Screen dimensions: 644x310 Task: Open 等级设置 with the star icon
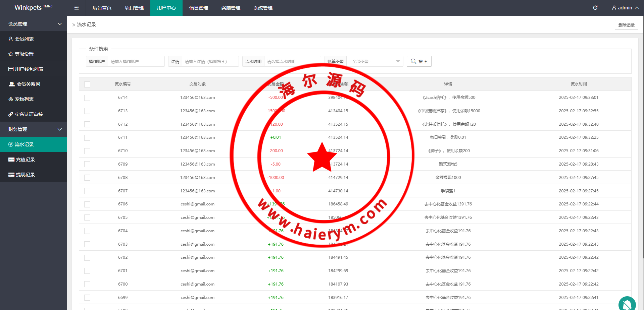[x=24, y=54]
